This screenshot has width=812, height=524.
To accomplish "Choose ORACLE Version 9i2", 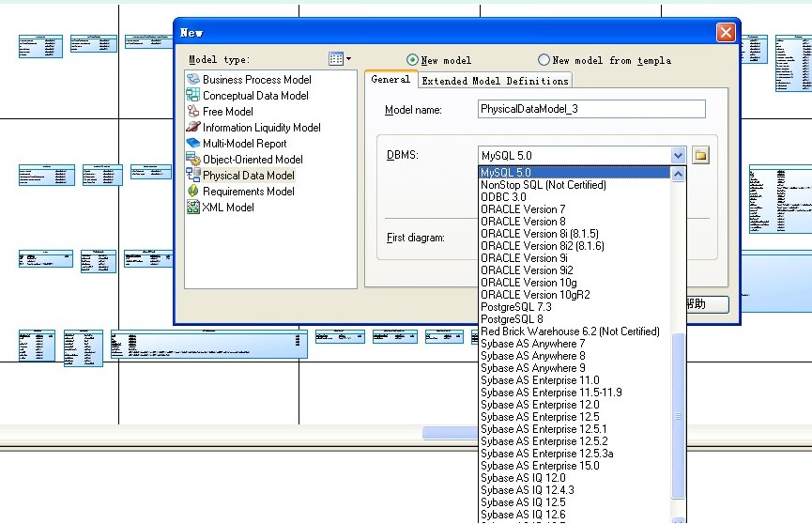I will tap(575, 270).
